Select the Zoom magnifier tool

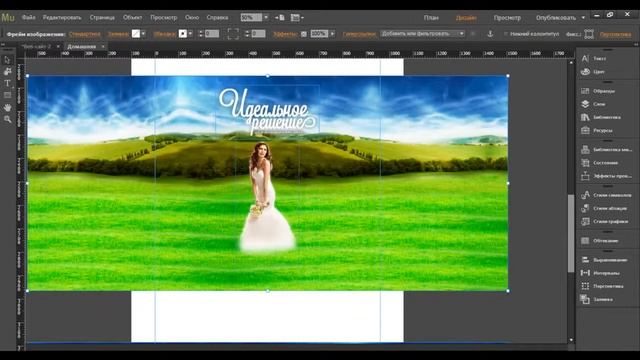point(7,119)
